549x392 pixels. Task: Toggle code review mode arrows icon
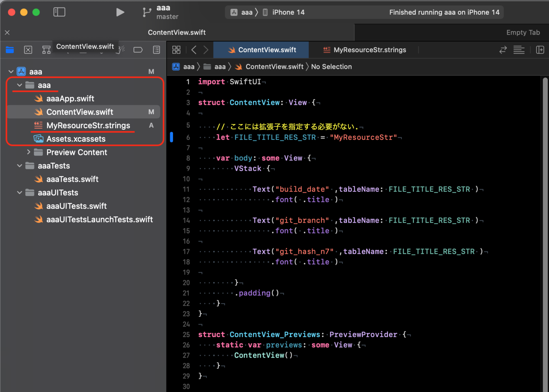pos(503,50)
